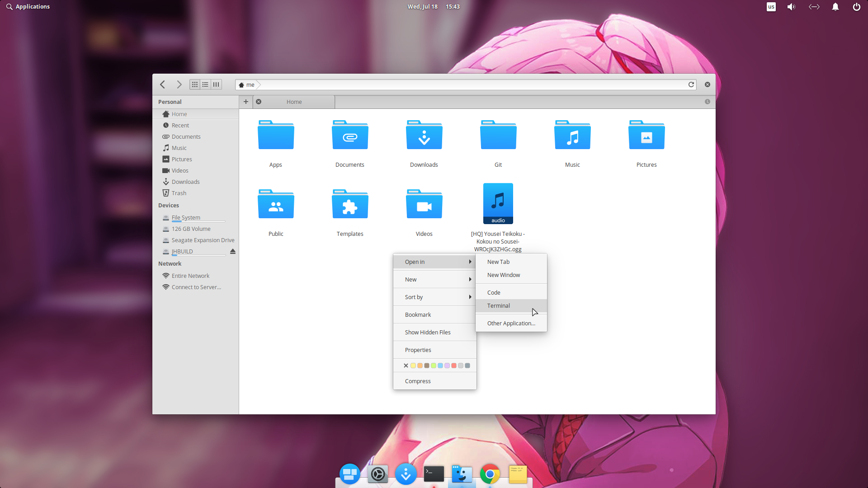Select Bookmark from the context menu
The image size is (868, 488).
coord(417,314)
